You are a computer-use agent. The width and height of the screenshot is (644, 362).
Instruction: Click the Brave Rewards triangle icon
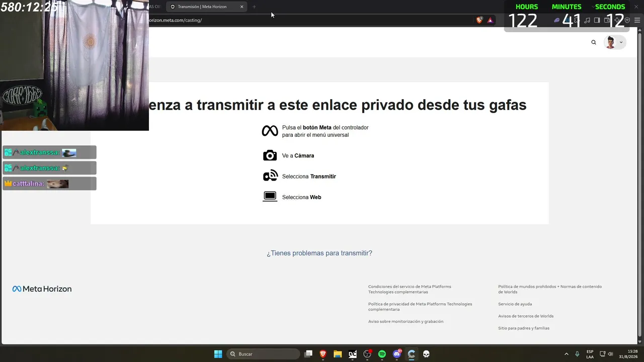coord(490,20)
